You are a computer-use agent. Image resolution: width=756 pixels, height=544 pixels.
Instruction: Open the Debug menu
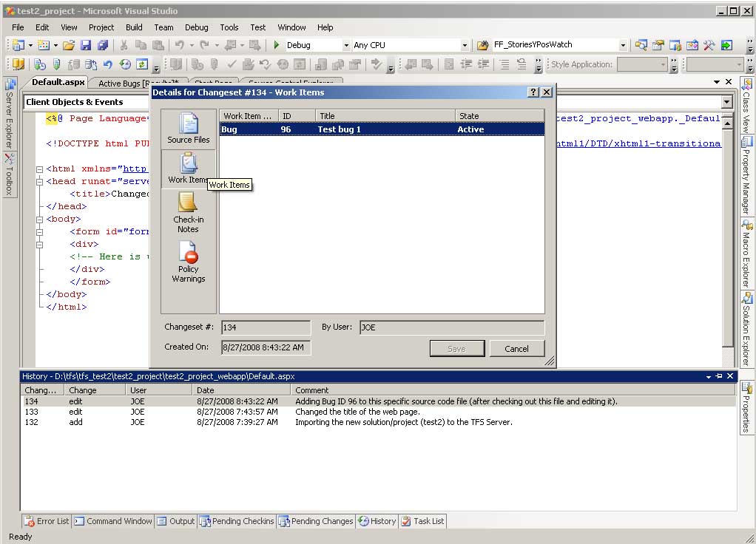pos(196,27)
